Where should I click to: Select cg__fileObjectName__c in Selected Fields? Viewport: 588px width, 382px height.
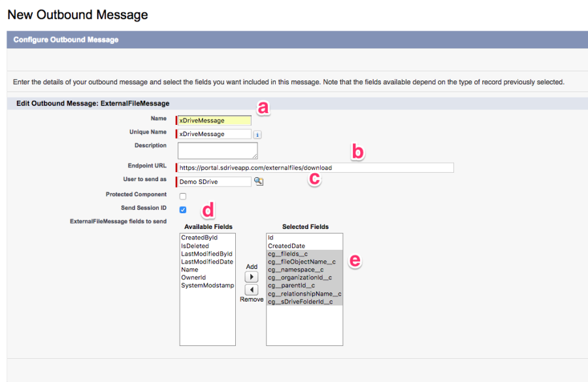click(301, 262)
